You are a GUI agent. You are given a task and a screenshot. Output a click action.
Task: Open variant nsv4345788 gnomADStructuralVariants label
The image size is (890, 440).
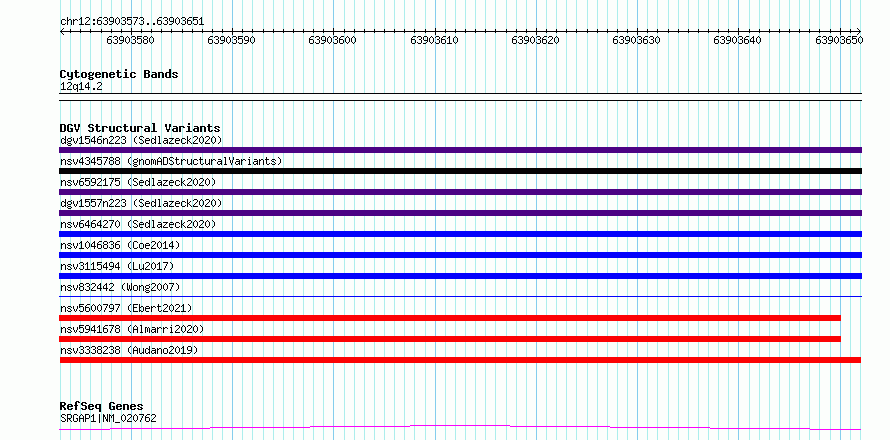pos(171,161)
